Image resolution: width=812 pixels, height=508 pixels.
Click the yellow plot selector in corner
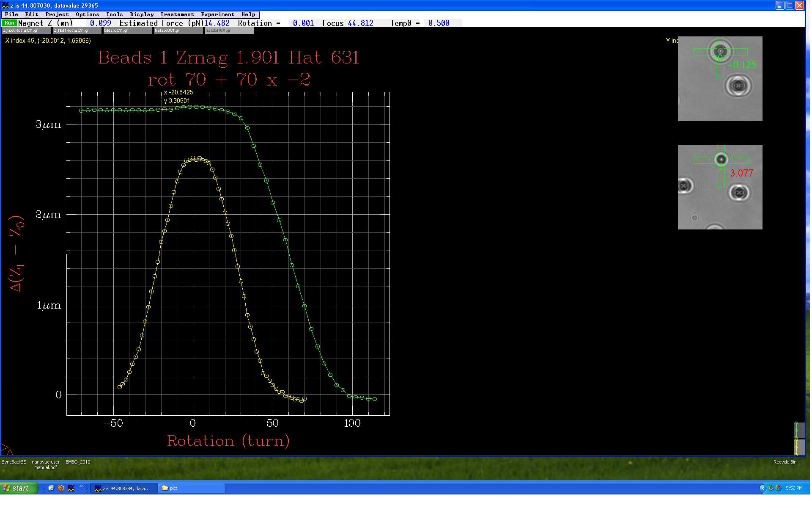(799, 447)
